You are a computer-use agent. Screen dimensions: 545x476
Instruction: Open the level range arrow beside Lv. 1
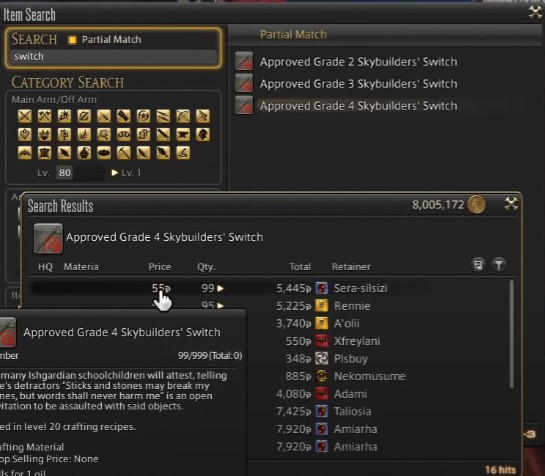click(114, 172)
